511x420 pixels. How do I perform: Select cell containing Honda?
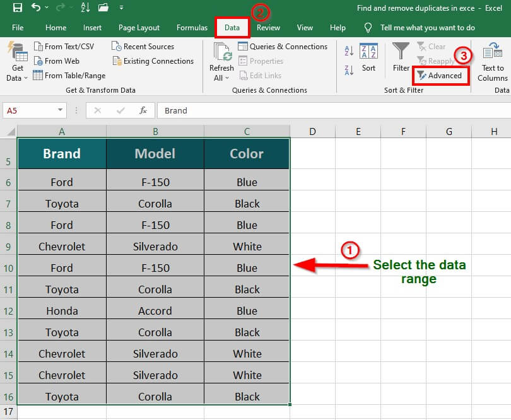click(62, 311)
